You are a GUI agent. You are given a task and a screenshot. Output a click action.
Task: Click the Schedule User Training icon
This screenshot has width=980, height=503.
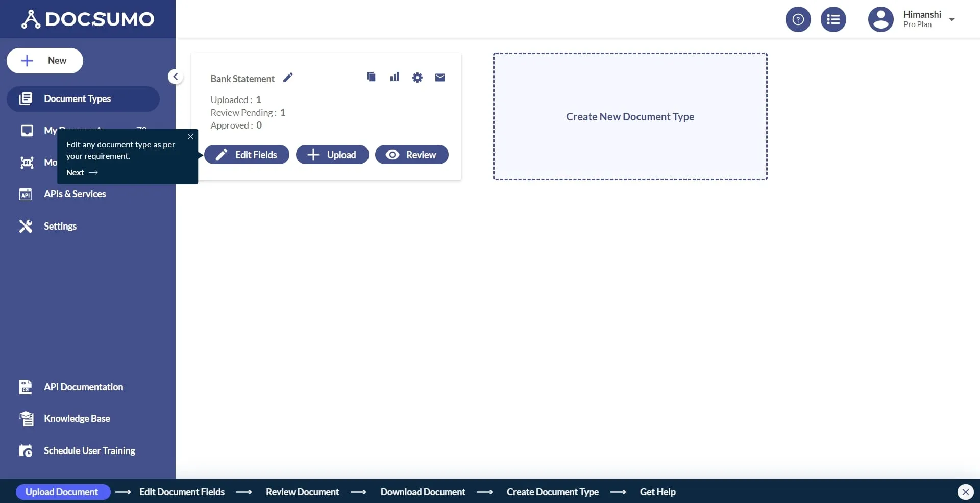(x=26, y=450)
